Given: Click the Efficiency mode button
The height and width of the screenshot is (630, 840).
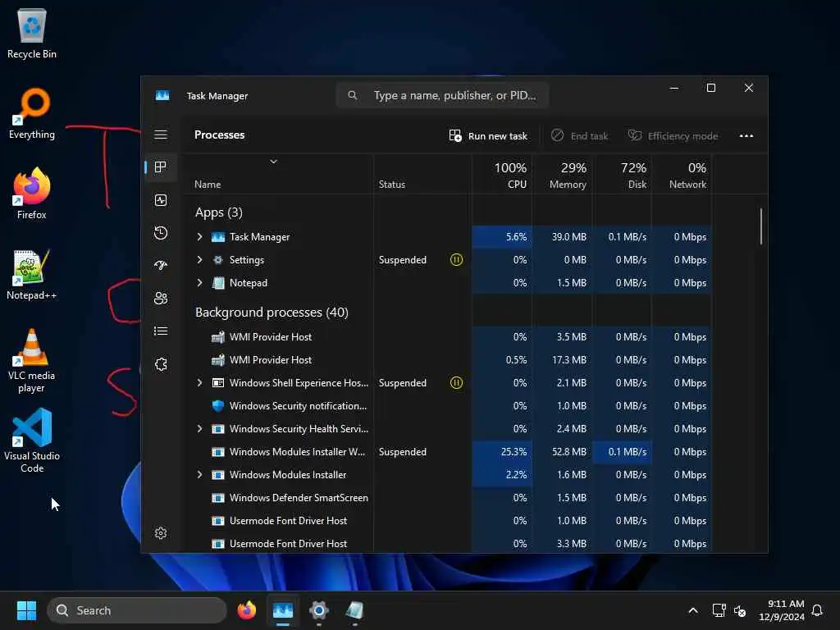Looking at the screenshot, I should coord(673,136).
